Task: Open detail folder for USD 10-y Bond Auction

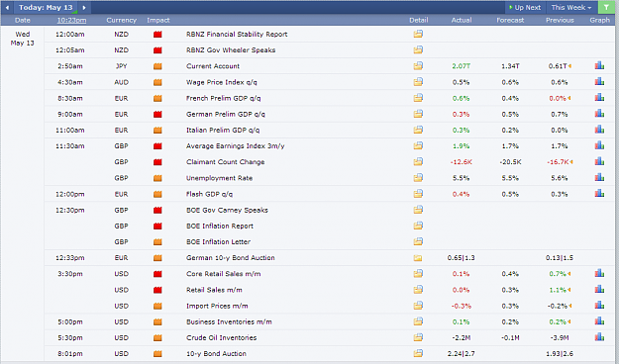Action: pyautogui.click(x=418, y=353)
